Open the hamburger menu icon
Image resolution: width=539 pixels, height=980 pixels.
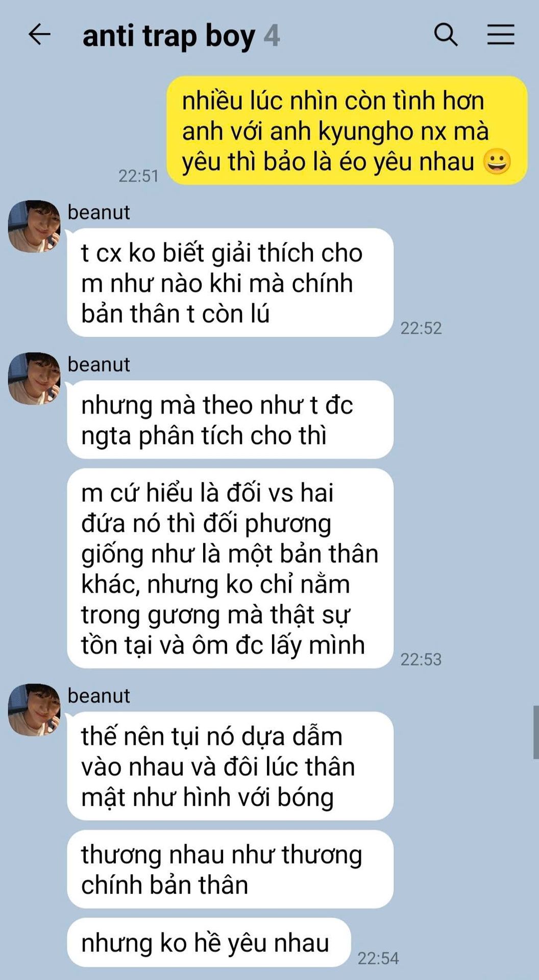[x=500, y=35]
